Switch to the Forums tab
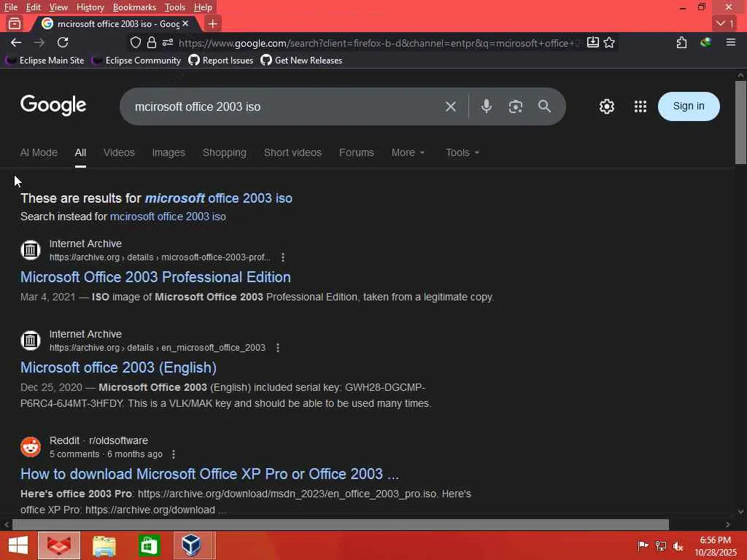The image size is (747, 560). click(x=356, y=152)
